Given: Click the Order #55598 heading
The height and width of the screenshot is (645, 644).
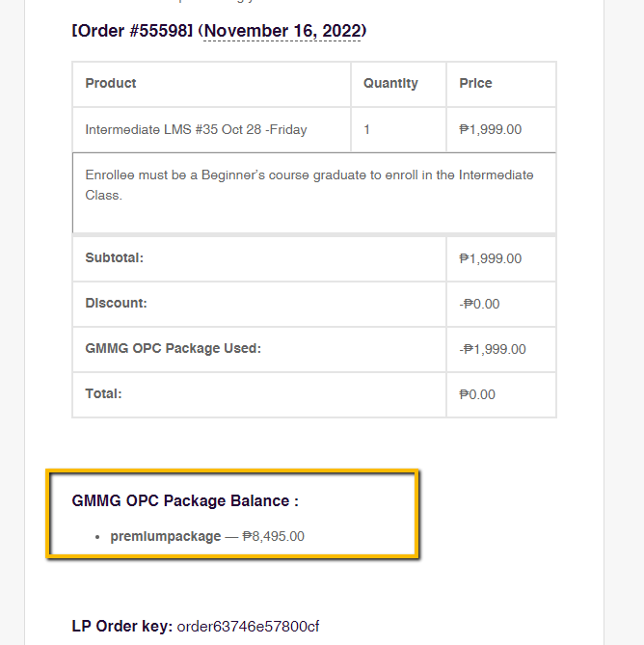Looking at the screenshot, I should point(133,31).
